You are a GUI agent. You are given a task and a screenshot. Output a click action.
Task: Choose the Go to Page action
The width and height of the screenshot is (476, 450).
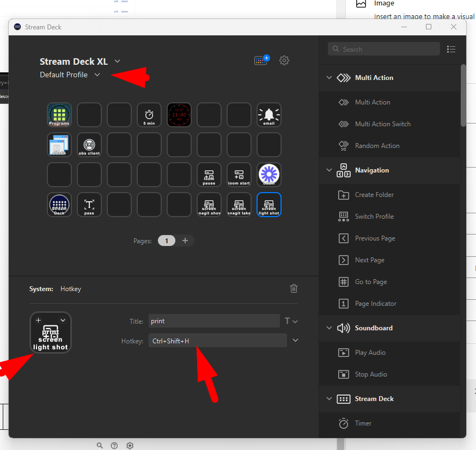click(390, 282)
